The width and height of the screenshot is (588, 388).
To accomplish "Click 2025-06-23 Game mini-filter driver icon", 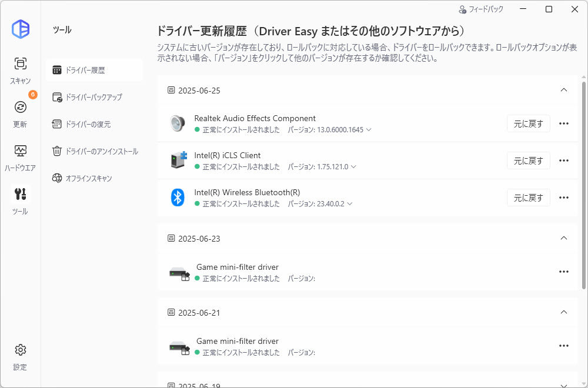I will pos(179,273).
